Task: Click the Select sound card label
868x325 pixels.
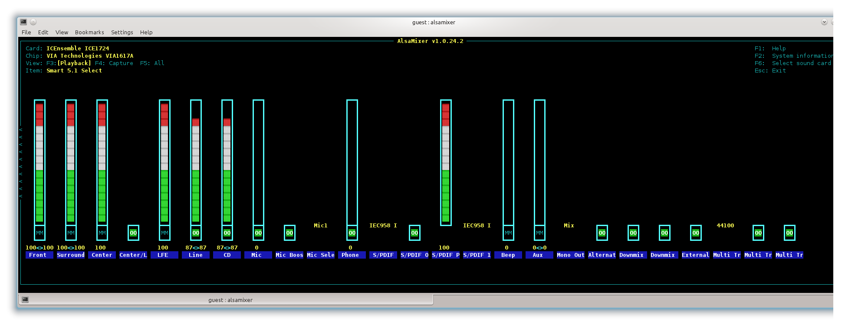Action: point(801,63)
